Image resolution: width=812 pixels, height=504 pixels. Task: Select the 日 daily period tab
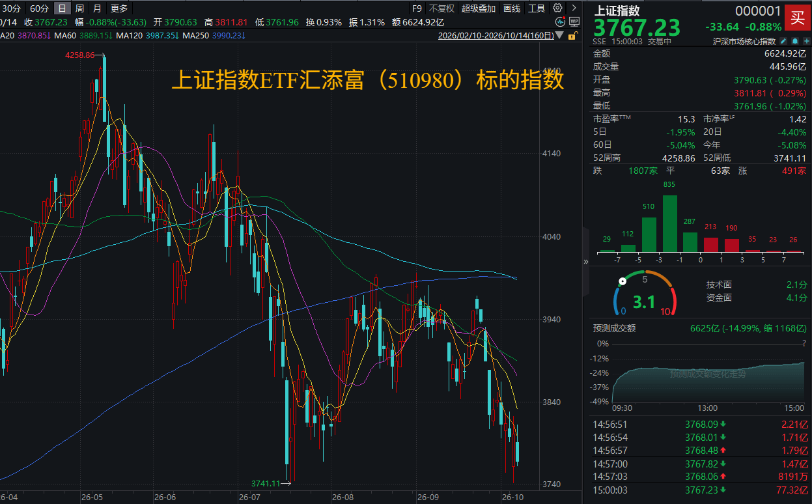coord(62,8)
